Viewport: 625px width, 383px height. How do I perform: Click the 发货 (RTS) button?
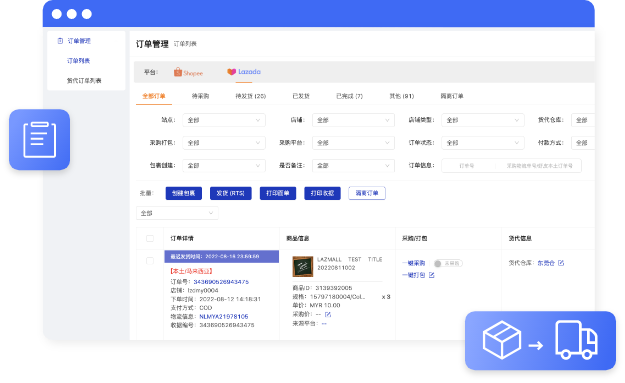coord(231,193)
